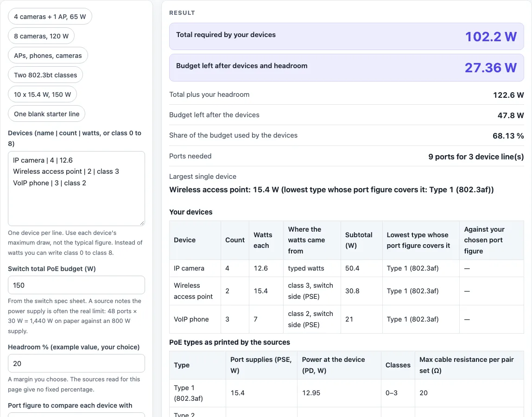532x417 pixels.
Task: Click the "Ports needed" row label
Action: point(190,156)
